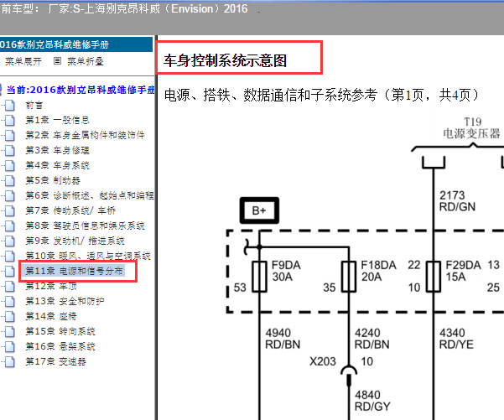The image size is (504, 420).
Task: Click wire label 2173 RD/GN
Action: [457, 201]
